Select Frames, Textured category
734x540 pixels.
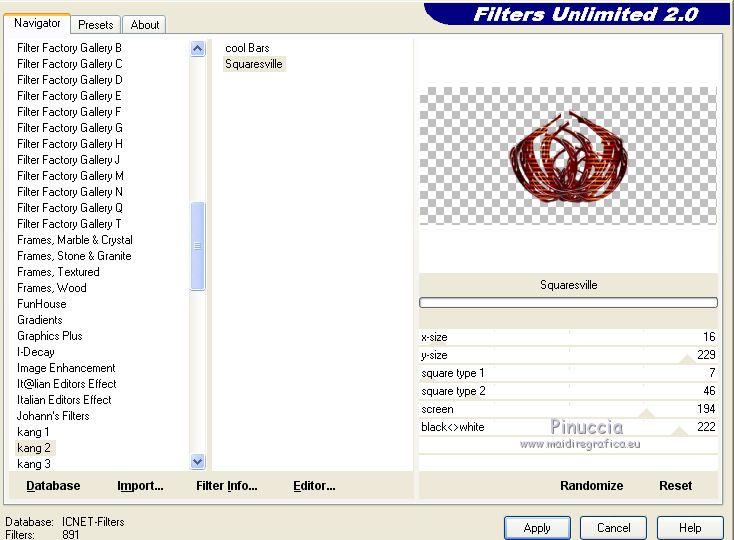(58, 271)
